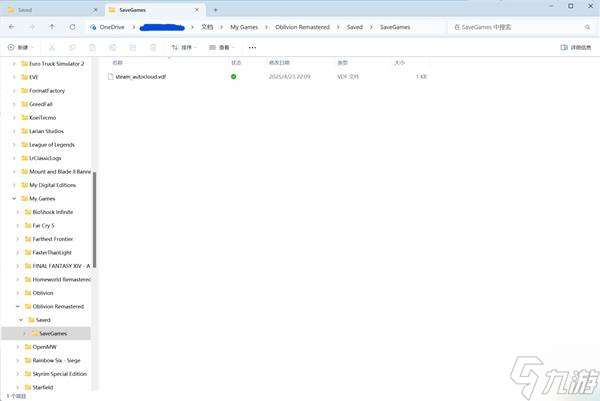The image size is (600, 401).
Task: Select the KoeiTecmo folder in the tree
Action: (42, 117)
